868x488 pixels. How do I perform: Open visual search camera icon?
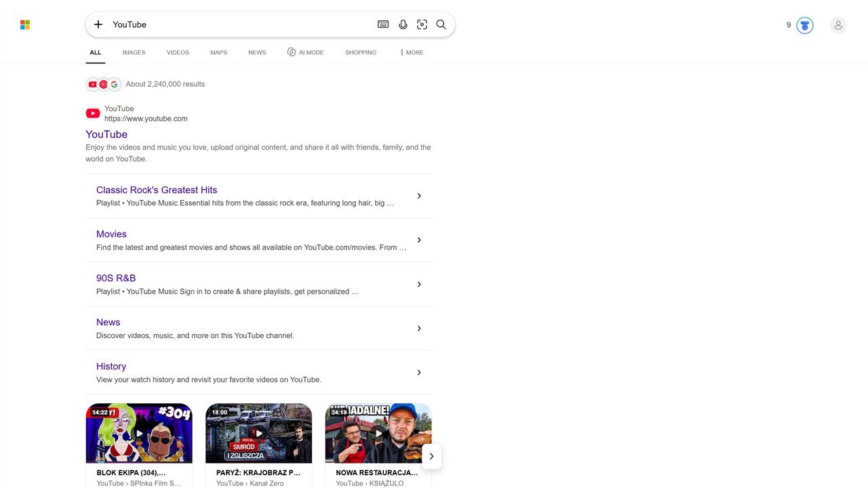[422, 24]
